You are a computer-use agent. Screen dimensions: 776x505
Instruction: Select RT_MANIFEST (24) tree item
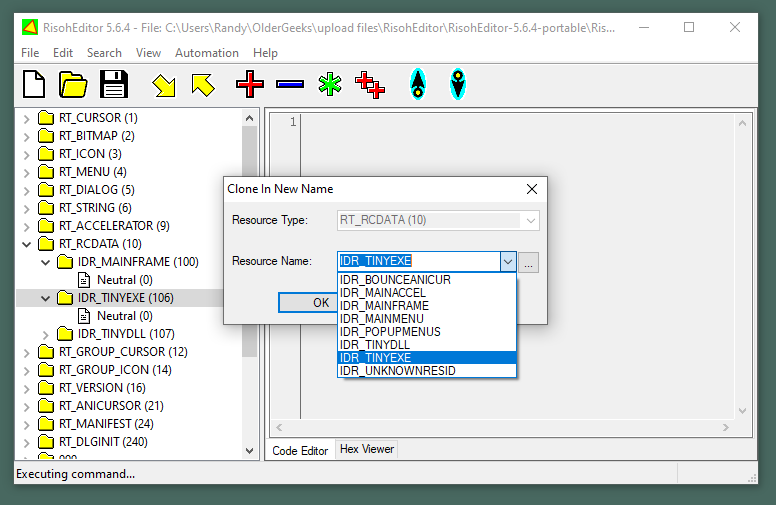[x=106, y=424]
